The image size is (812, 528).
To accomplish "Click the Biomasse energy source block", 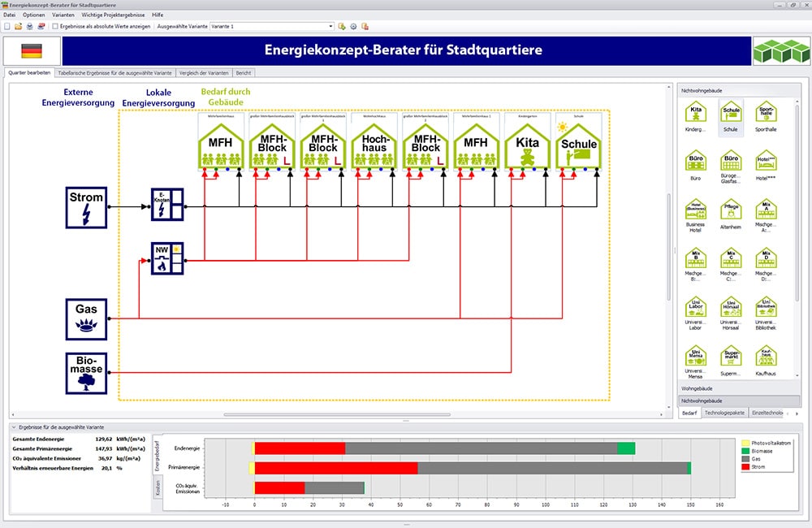I will point(86,372).
